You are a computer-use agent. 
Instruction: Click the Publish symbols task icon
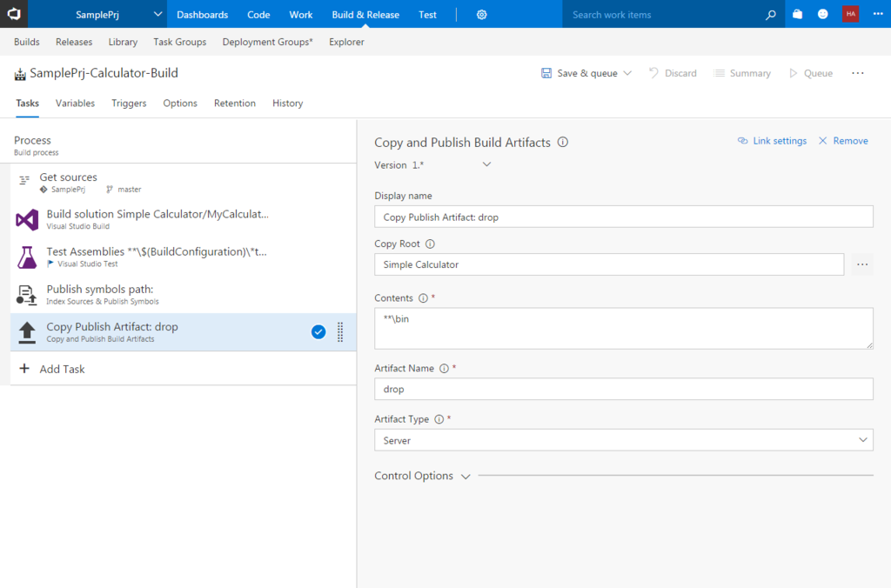tap(27, 295)
